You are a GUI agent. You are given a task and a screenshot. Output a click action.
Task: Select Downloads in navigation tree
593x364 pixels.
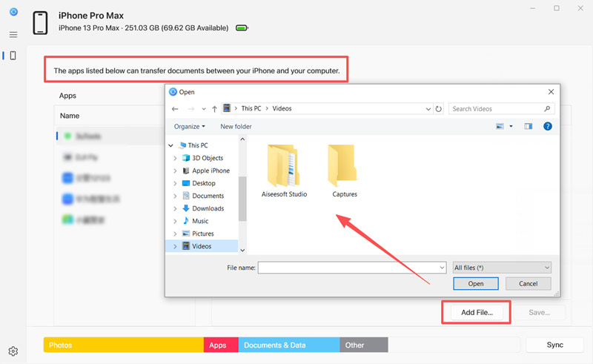pyautogui.click(x=208, y=208)
